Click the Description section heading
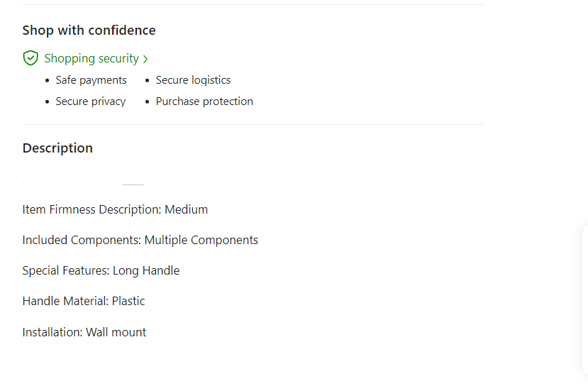The width and height of the screenshot is (588, 386). click(57, 148)
